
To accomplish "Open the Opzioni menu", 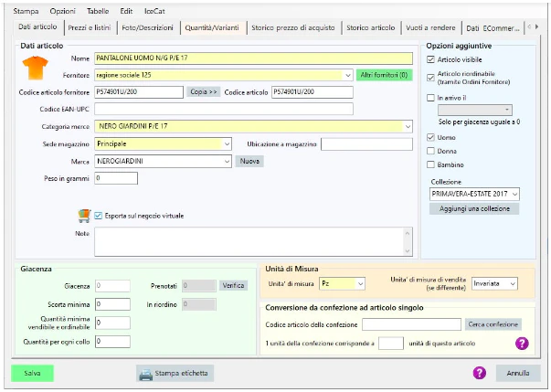I will tap(62, 11).
